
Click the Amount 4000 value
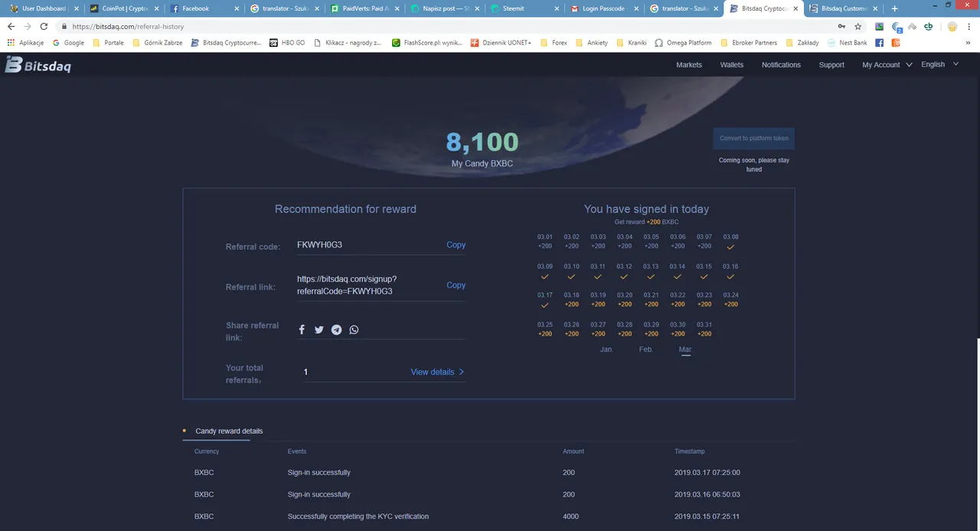[570, 516]
